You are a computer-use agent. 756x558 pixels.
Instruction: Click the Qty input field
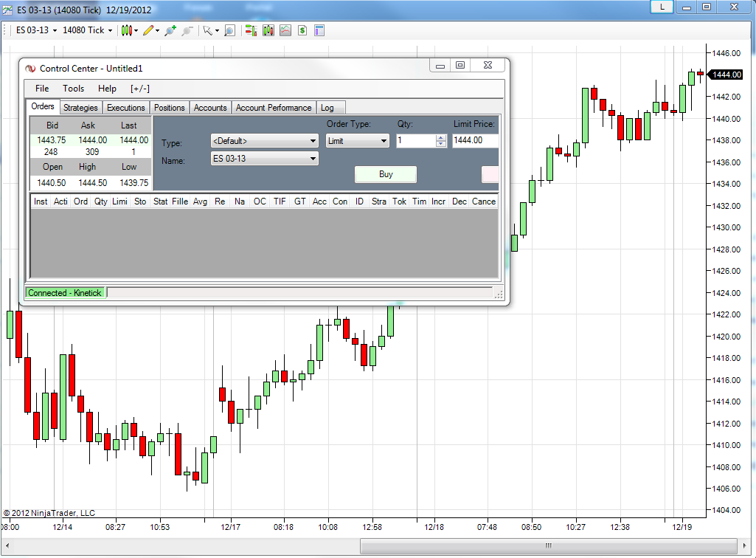click(415, 140)
